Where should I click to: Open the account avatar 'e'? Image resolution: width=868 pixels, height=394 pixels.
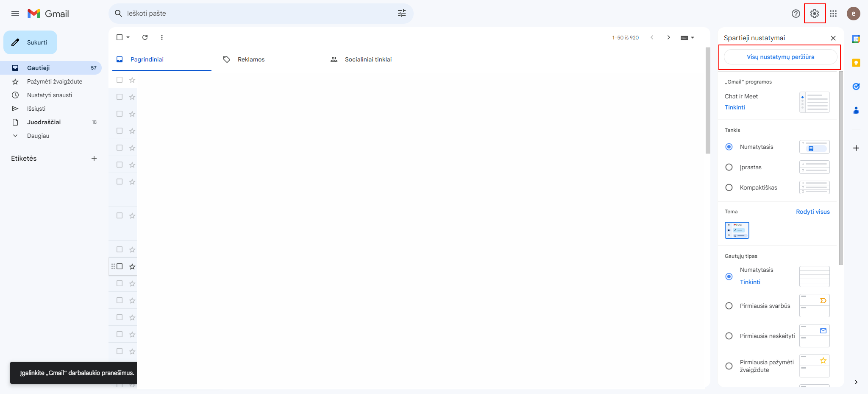tap(854, 14)
